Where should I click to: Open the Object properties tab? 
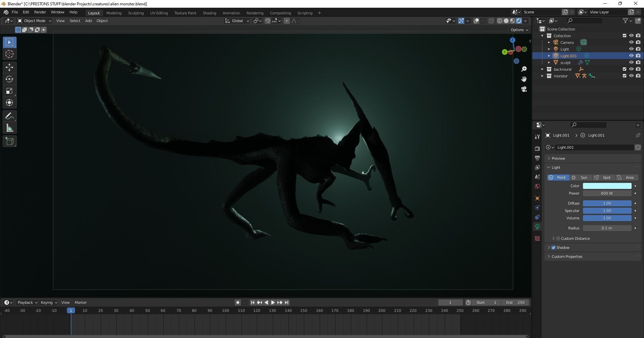537,198
